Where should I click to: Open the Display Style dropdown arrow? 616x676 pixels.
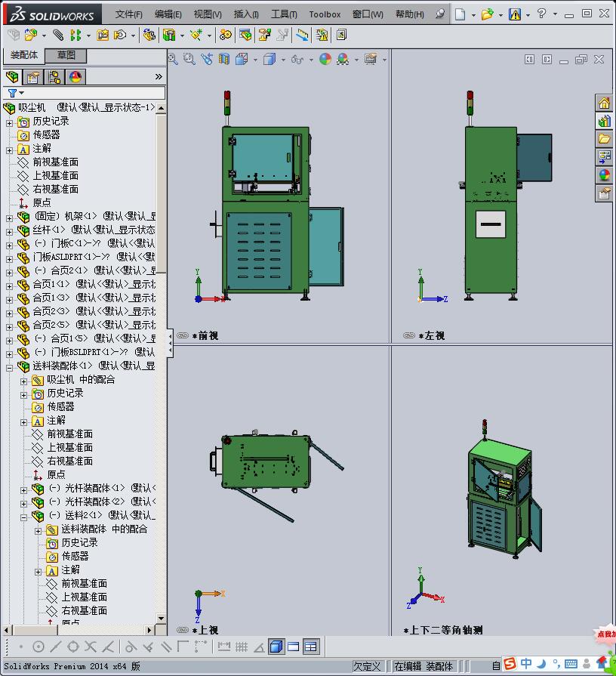pyautogui.click(x=284, y=59)
